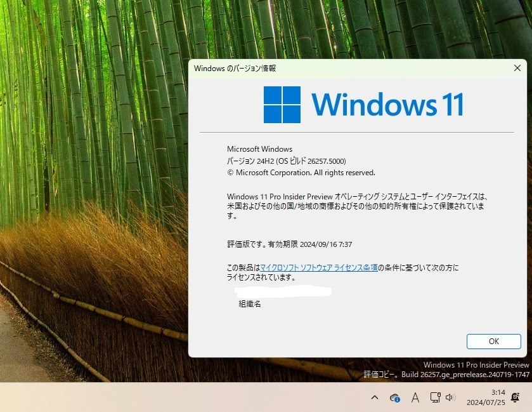Viewport: 532px width, 412px height.
Task: Open the 3:14 clock and calendar flyout
Action: (486, 397)
